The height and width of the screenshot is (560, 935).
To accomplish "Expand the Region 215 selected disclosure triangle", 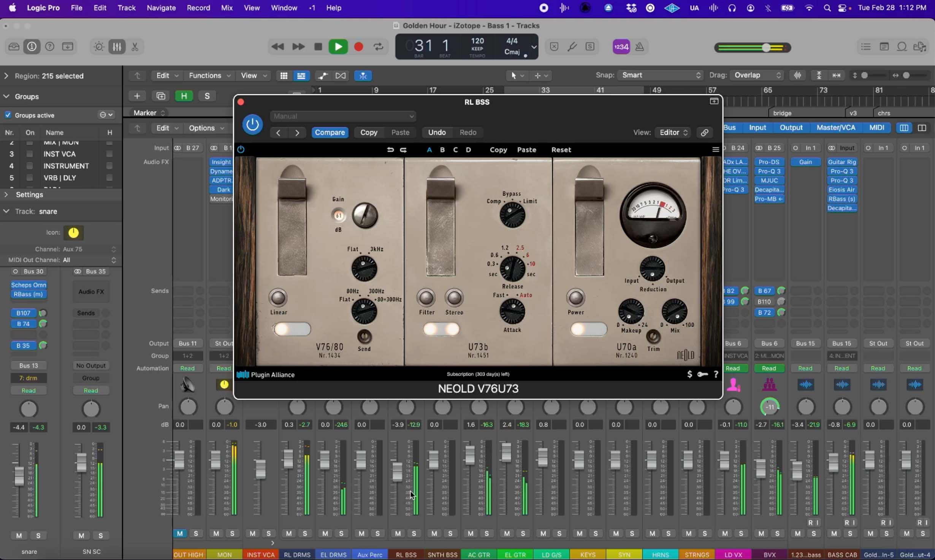I will pyautogui.click(x=6, y=76).
